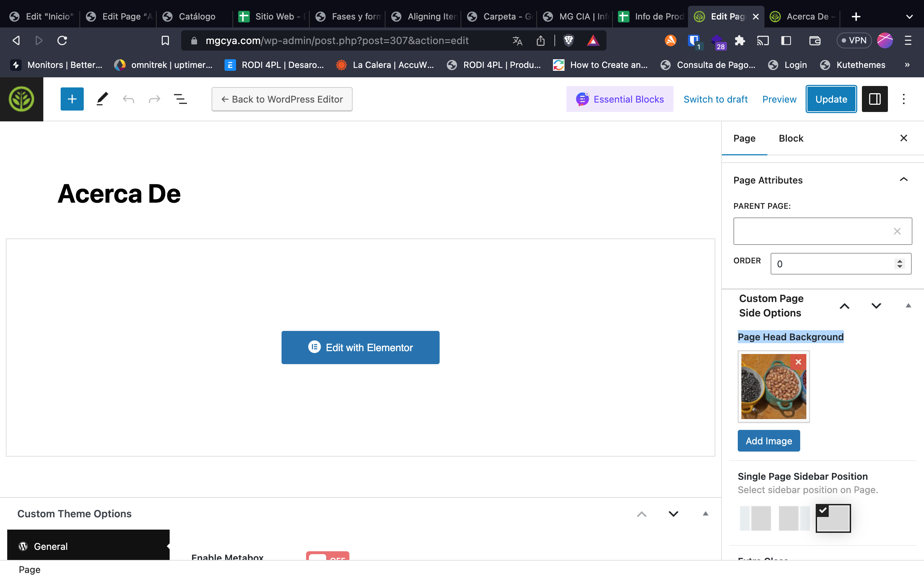This screenshot has width=924, height=578.
Task: Click the Switch to draft link
Action: pos(715,99)
